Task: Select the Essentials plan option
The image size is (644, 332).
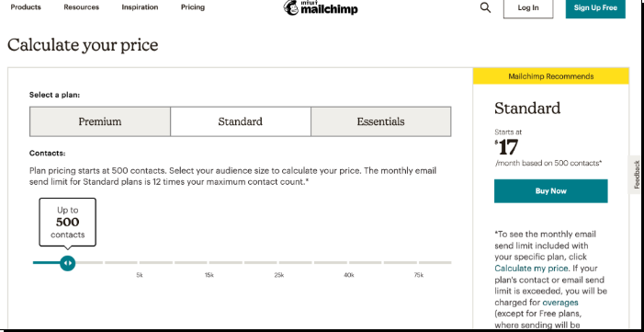Action: click(x=380, y=121)
